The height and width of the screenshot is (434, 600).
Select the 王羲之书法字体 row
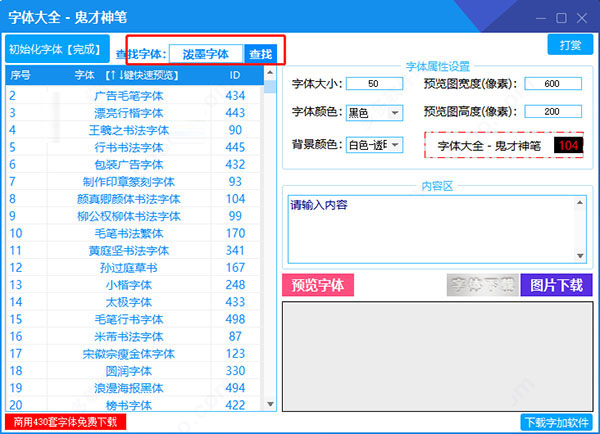tap(134, 130)
